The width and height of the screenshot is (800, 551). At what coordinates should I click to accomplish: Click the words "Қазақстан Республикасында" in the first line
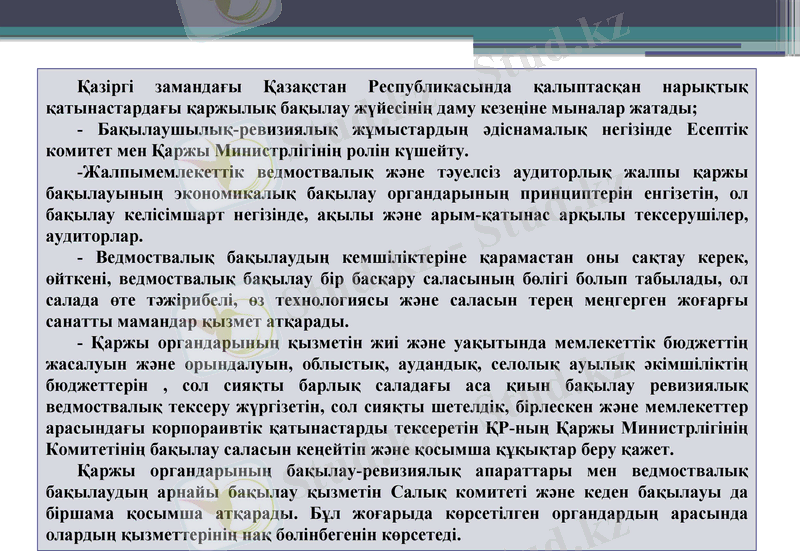pyautogui.click(x=387, y=87)
